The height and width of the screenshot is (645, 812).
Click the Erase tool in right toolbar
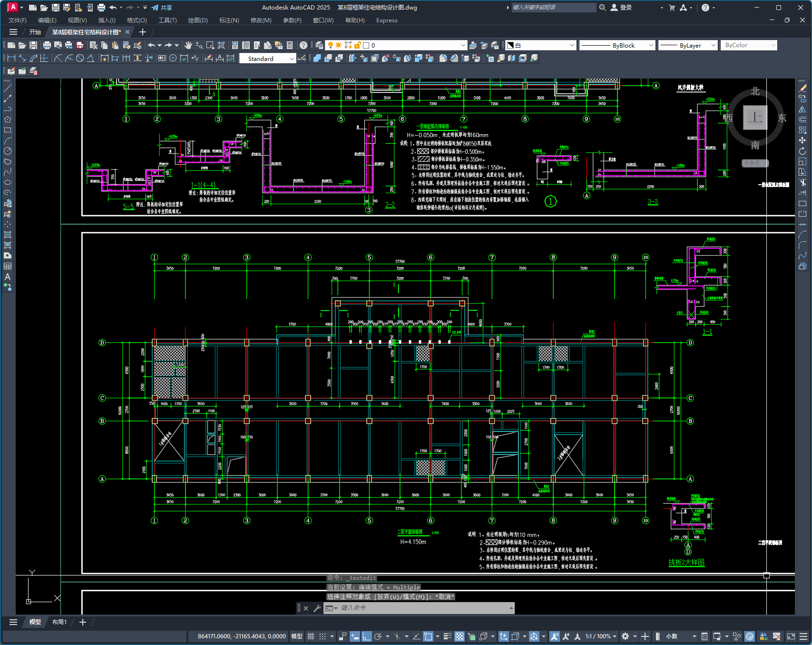click(x=803, y=88)
